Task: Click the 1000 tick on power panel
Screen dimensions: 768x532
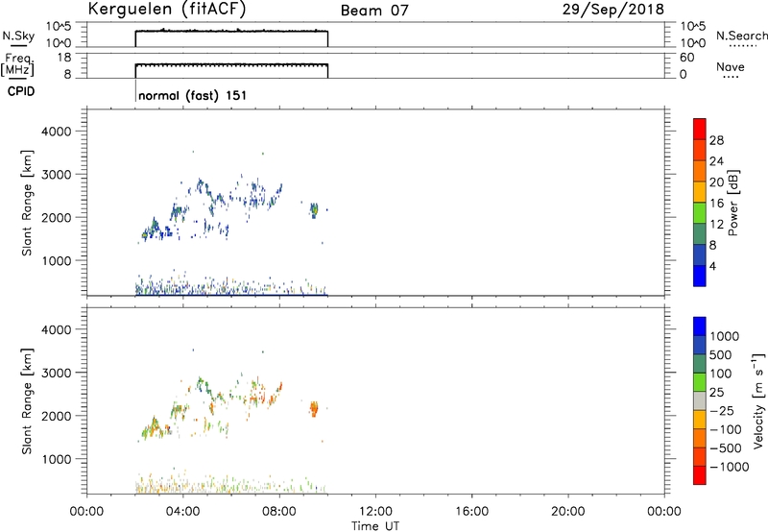Action: pyautogui.click(x=57, y=260)
